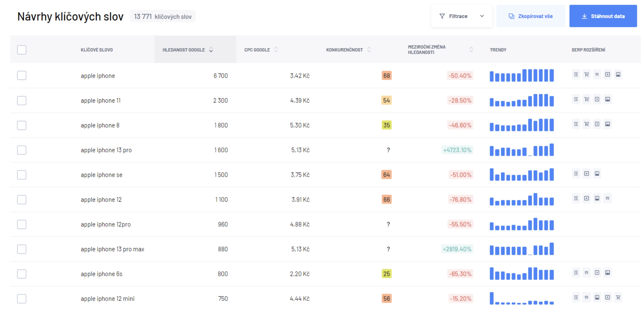
Task: Click image SERP icon in apple iphone row
Action: 618,75
